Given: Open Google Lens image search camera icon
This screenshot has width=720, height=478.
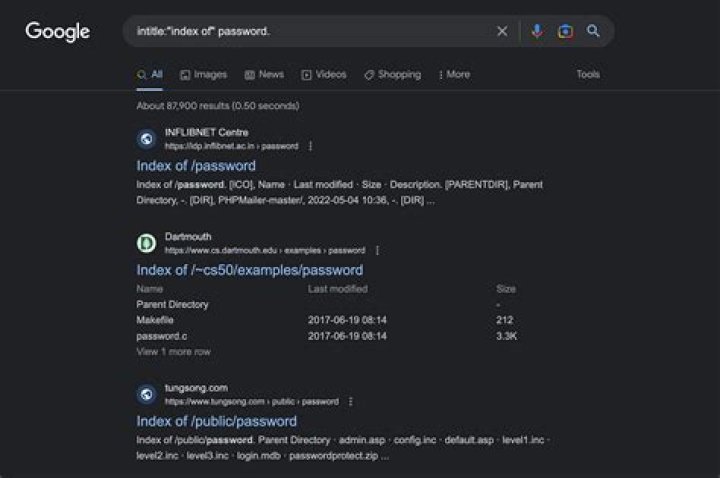Looking at the screenshot, I should 565,31.
